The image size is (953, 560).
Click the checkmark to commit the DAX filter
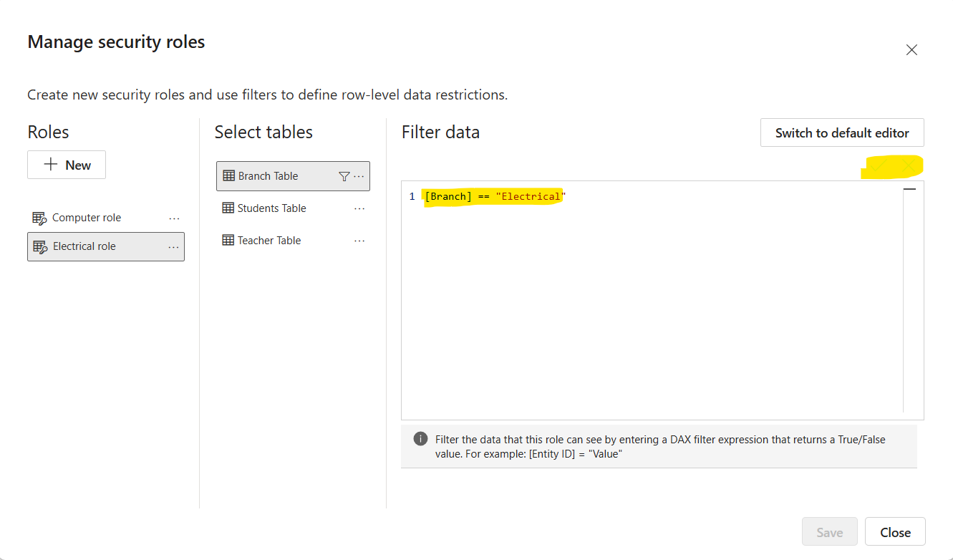[x=878, y=166]
